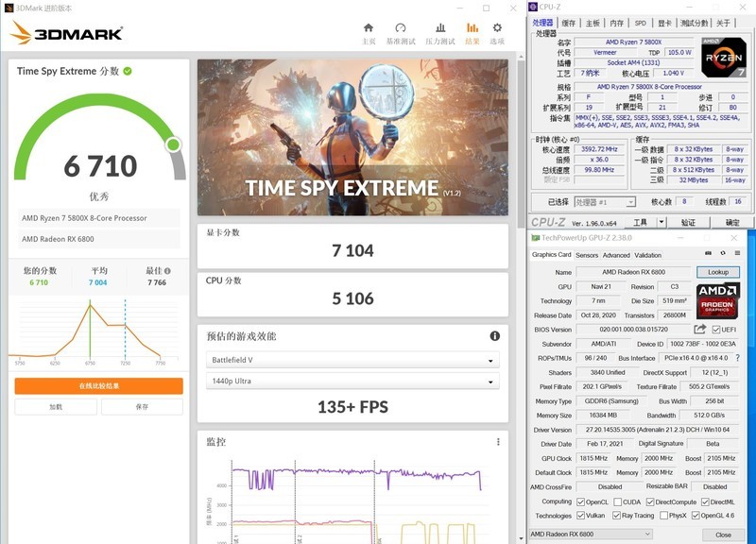
Task: Click the BIOS export share icon
Action: (x=700, y=330)
